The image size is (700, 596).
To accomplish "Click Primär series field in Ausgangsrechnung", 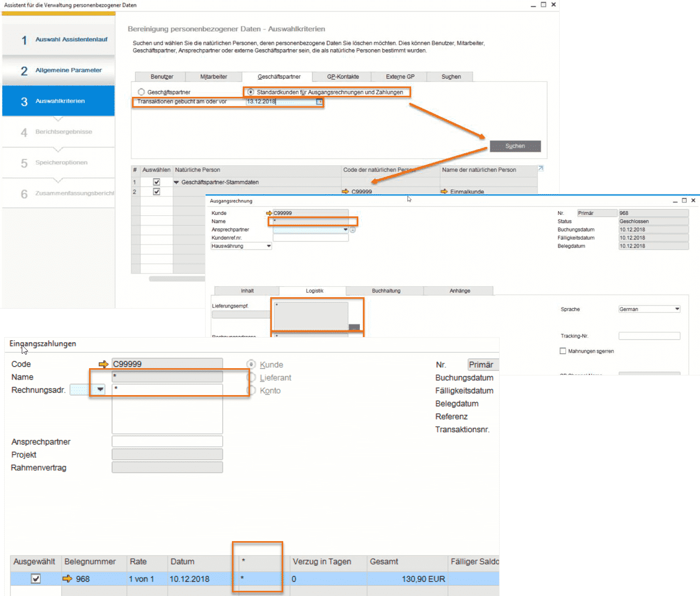I will tap(597, 213).
